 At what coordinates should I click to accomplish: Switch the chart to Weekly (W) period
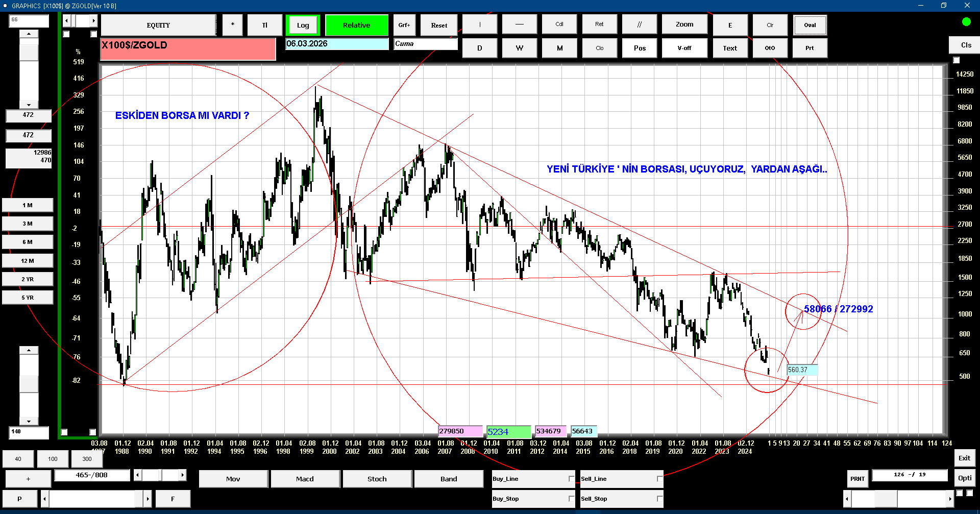[x=519, y=48]
